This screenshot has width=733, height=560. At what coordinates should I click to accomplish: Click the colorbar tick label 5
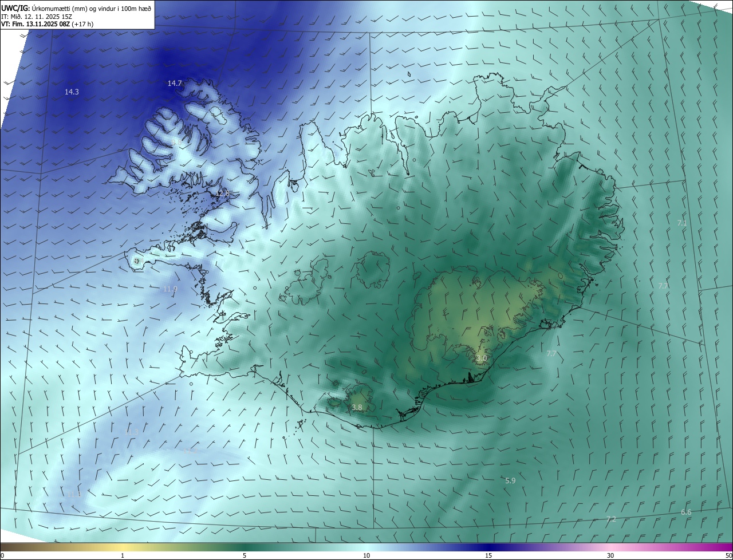point(245,555)
